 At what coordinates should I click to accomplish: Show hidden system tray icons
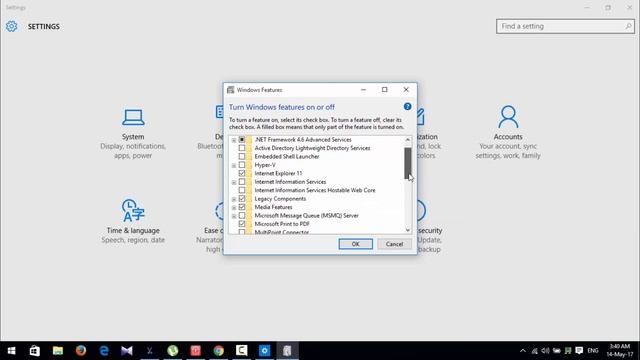pyautogui.click(x=523, y=351)
